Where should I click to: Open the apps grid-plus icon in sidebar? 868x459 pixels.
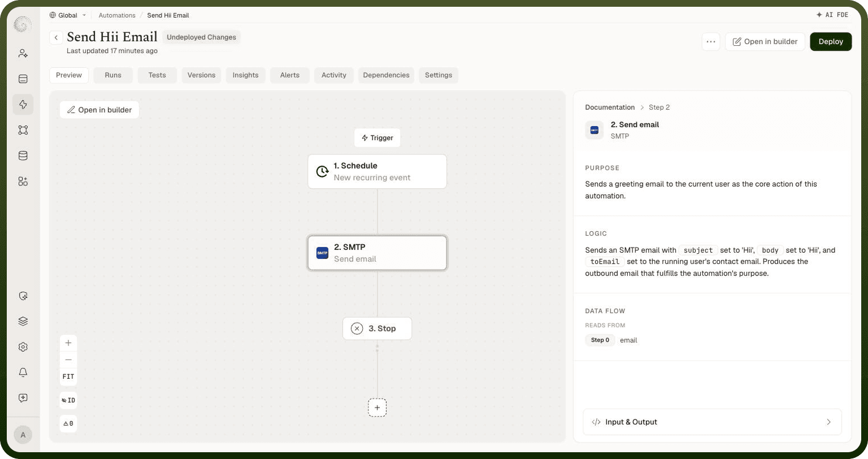(x=23, y=181)
